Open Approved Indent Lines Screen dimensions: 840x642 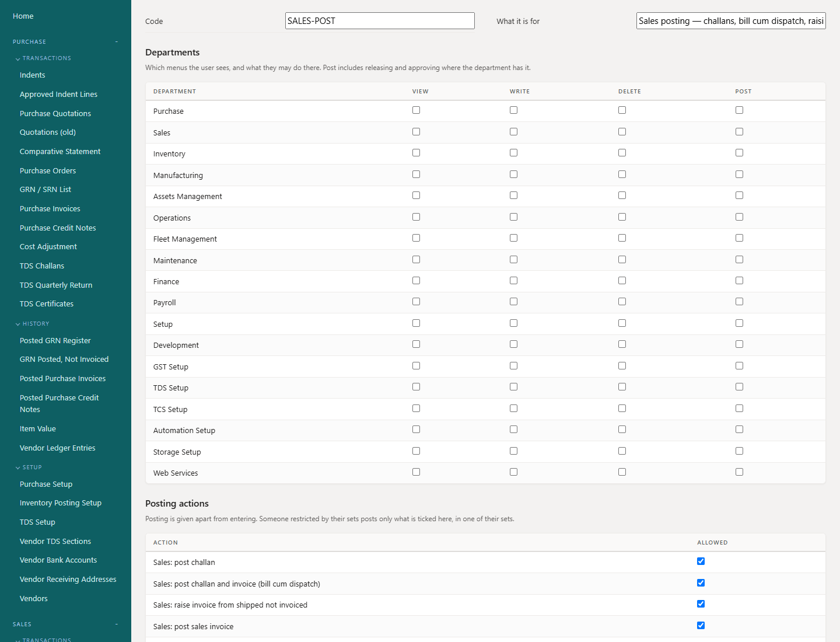59,95
